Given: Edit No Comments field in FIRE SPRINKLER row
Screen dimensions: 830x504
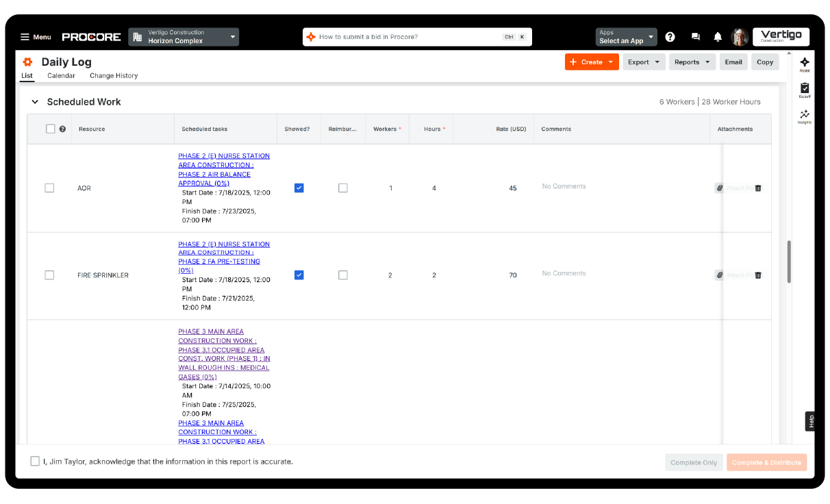Looking at the screenshot, I should click(x=564, y=273).
